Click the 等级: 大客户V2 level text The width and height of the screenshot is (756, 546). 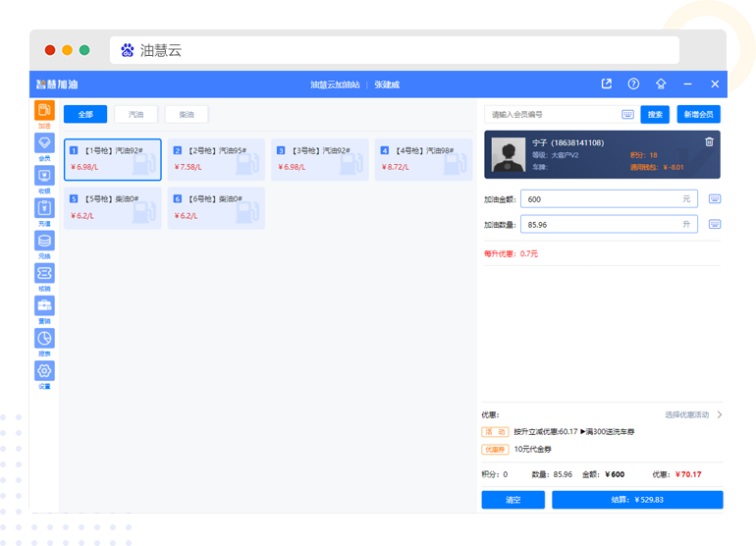point(556,155)
